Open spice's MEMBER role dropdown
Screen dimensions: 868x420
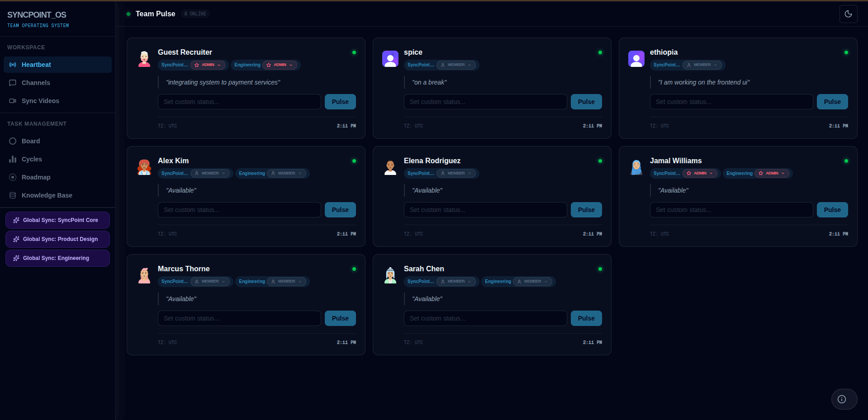[x=456, y=65]
